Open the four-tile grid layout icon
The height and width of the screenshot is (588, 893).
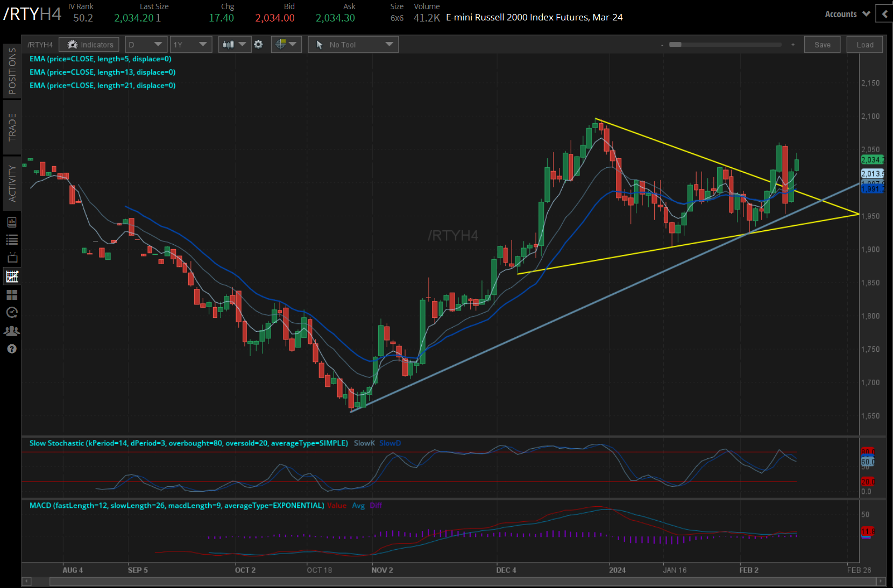coord(12,295)
